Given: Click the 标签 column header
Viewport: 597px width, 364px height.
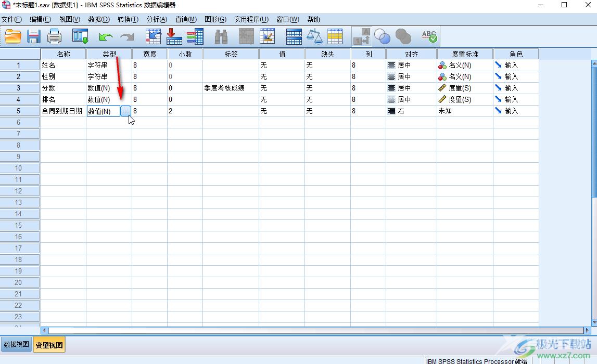Looking at the screenshot, I should click(231, 54).
